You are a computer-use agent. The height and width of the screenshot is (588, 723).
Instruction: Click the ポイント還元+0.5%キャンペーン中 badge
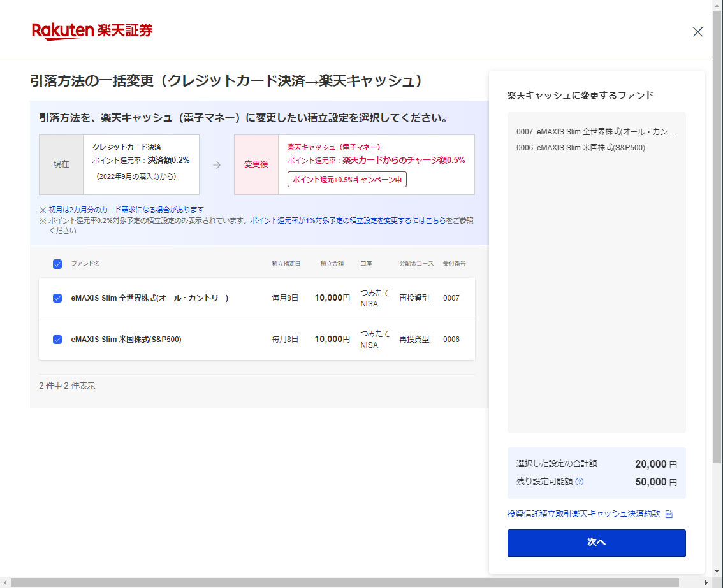(347, 180)
